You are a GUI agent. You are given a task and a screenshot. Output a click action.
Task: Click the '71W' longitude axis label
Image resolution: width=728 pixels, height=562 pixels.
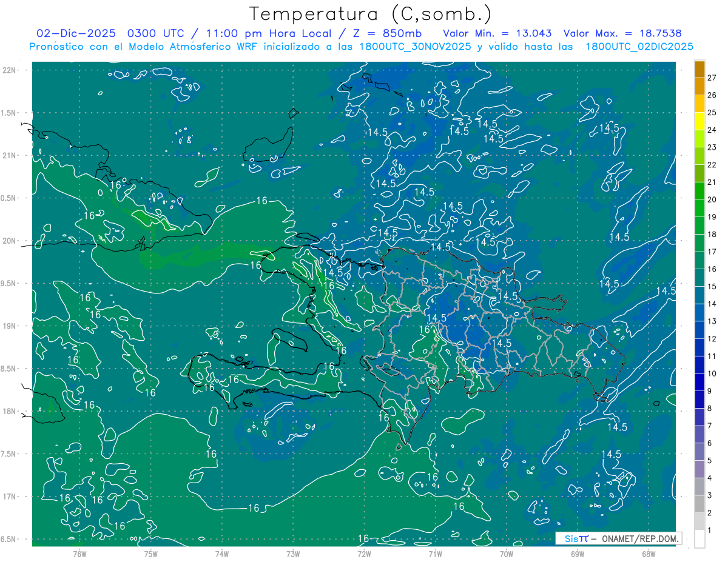pos(435,554)
